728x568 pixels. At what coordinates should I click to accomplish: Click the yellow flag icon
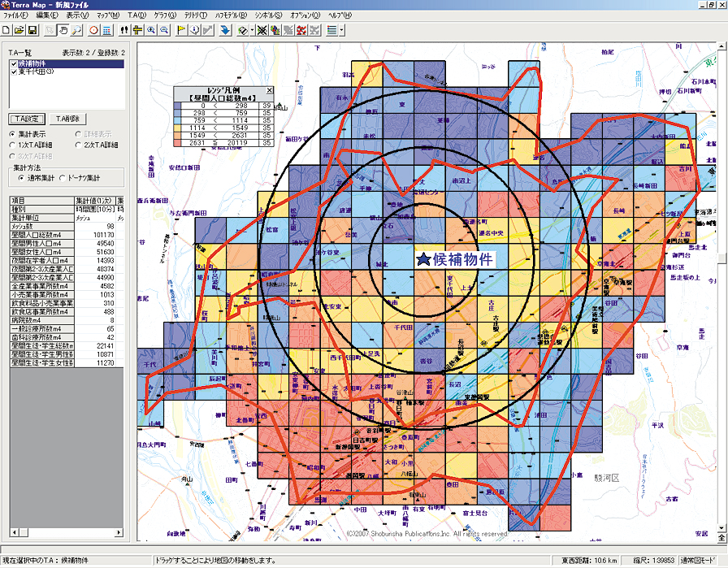pyautogui.click(x=181, y=31)
